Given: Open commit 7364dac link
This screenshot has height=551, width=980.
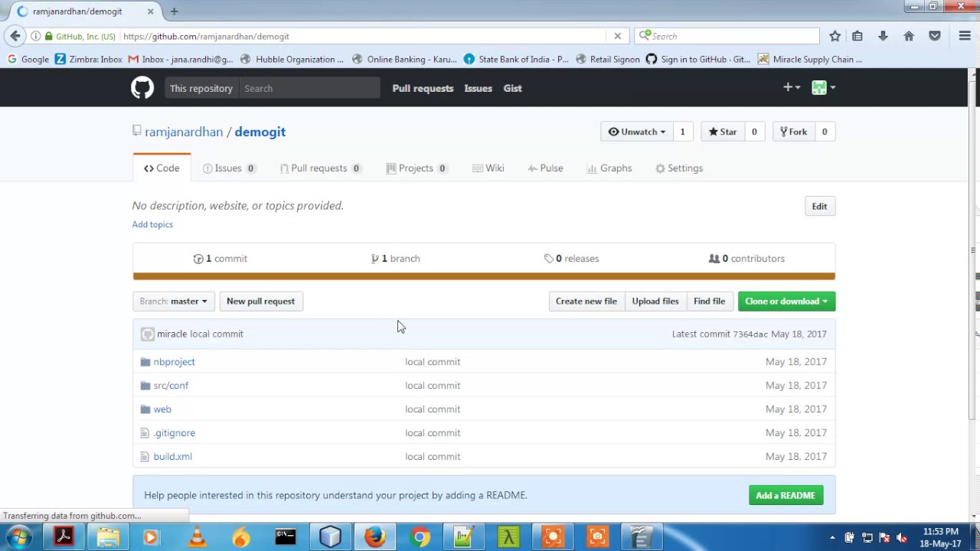Looking at the screenshot, I should (750, 334).
